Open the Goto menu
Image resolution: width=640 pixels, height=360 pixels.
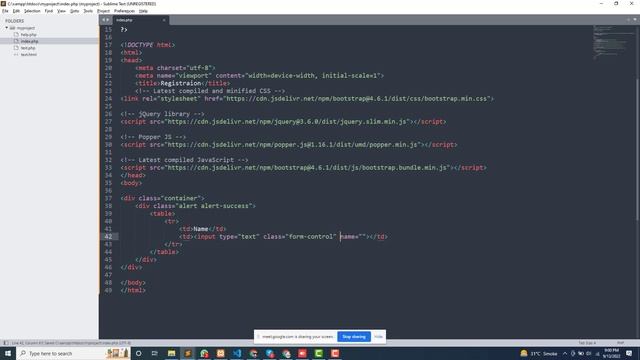click(74, 11)
